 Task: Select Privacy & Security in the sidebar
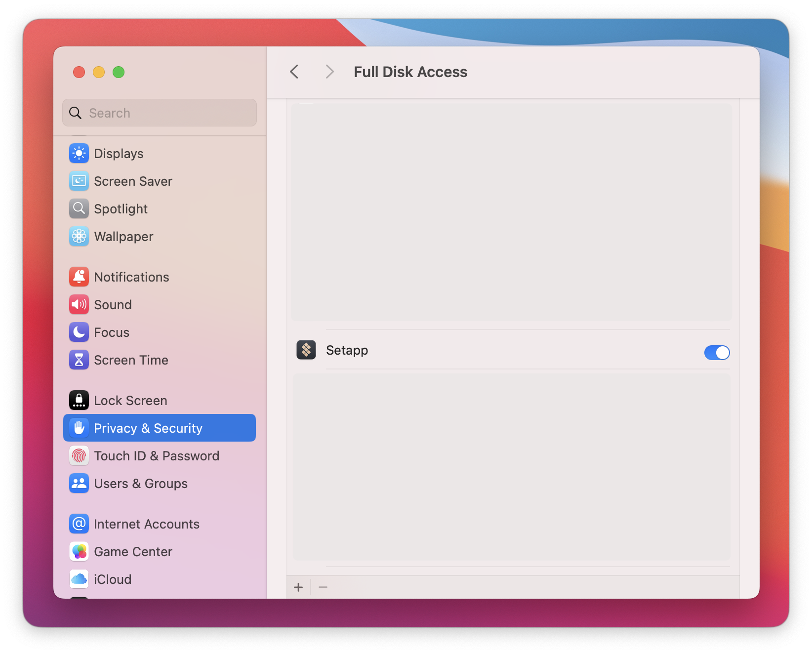tap(148, 428)
